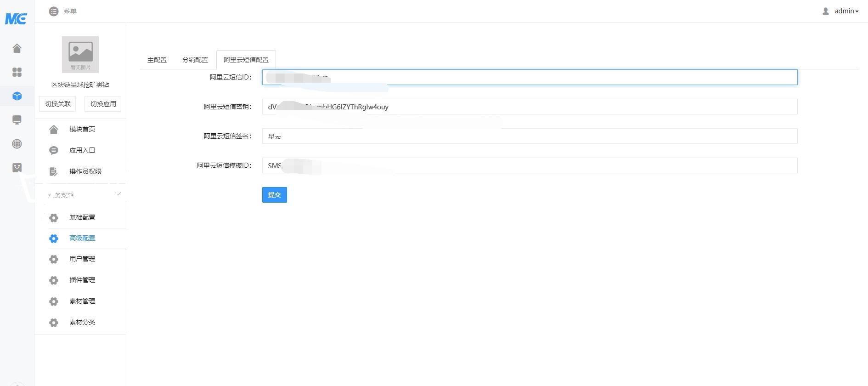Open the admin user dropdown
This screenshot has height=386, width=868.
coord(840,11)
